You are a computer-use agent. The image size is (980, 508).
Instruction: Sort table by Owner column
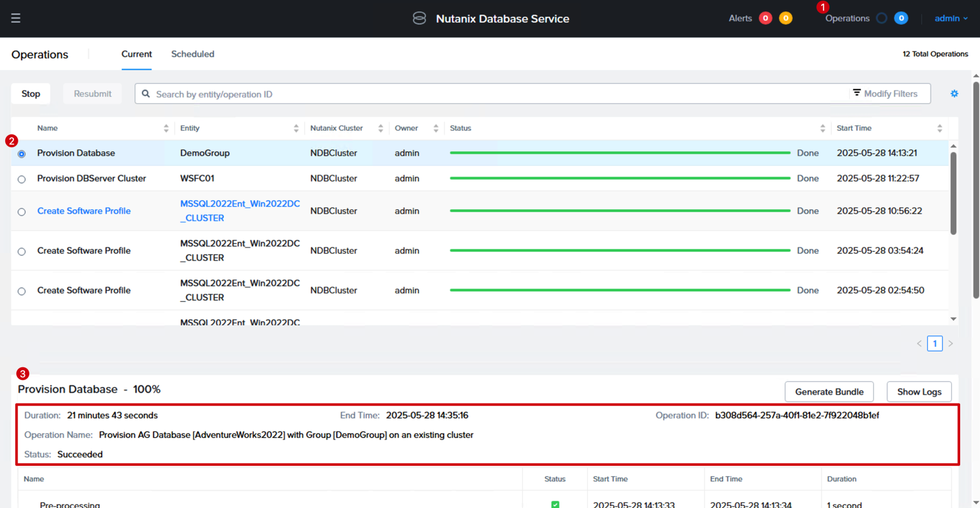click(x=436, y=128)
